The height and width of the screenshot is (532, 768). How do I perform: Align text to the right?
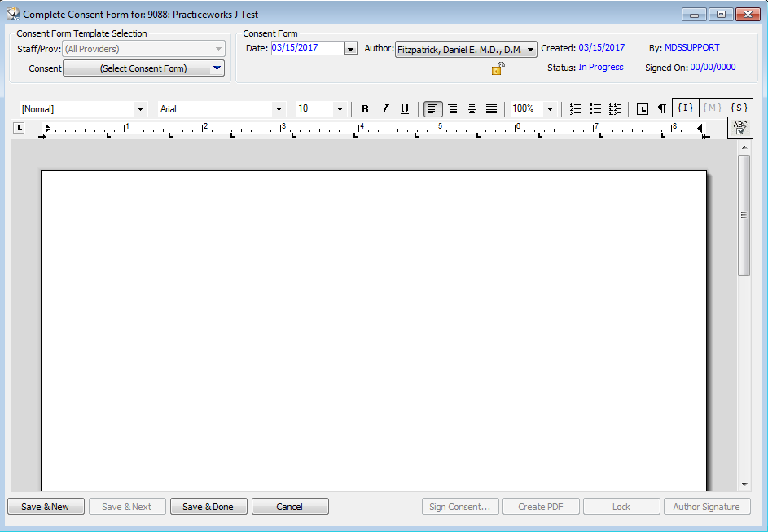pos(453,108)
